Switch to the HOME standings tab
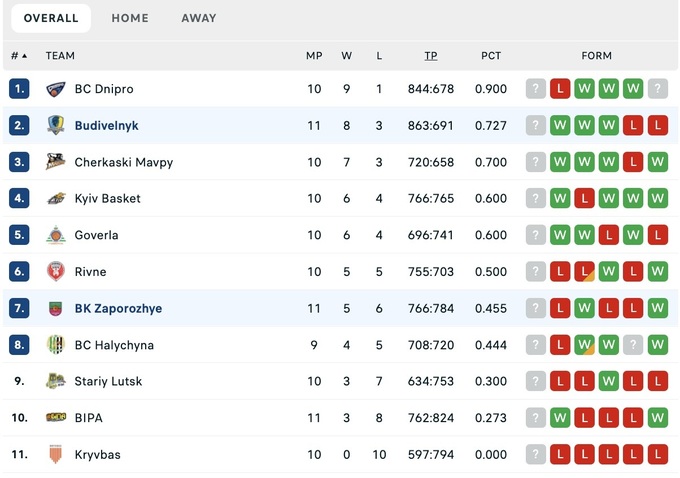The height and width of the screenshot is (478, 680). [x=130, y=18]
